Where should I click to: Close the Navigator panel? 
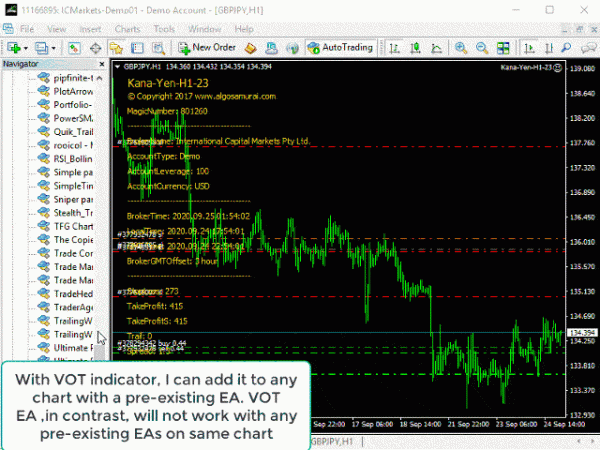point(102,65)
